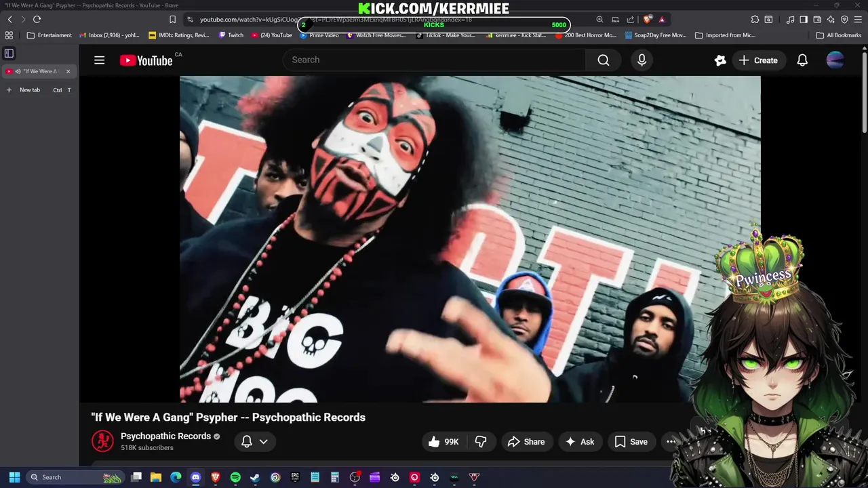Toggle Brave vertical tabs sidebar panel
The width and height of the screenshot is (868, 488).
point(9,53)
